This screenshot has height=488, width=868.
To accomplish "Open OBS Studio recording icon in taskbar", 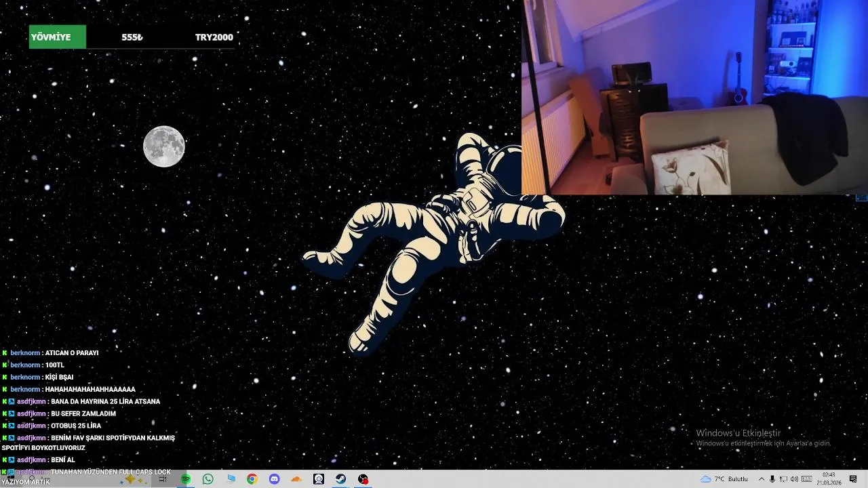I will [363, 479].
